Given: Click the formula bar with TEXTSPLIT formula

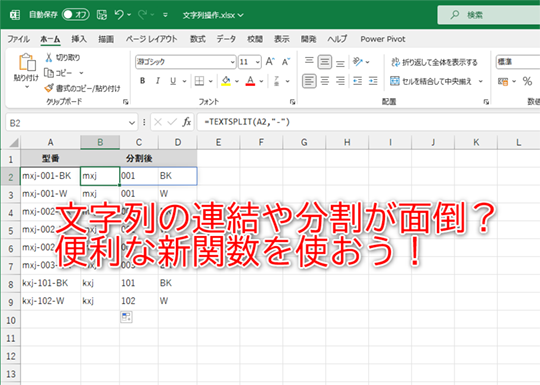Looking at the screenshot, I should pos(368,122).
